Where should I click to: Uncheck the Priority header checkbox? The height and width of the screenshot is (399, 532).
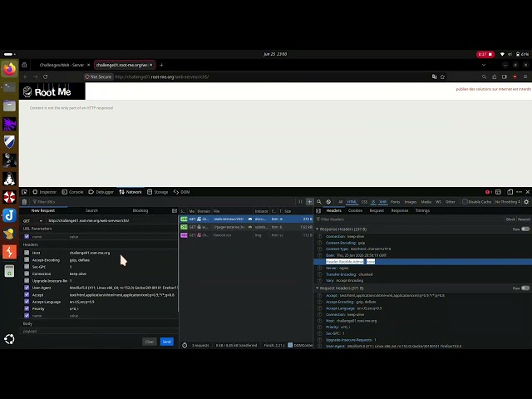(x=27, y=308)
